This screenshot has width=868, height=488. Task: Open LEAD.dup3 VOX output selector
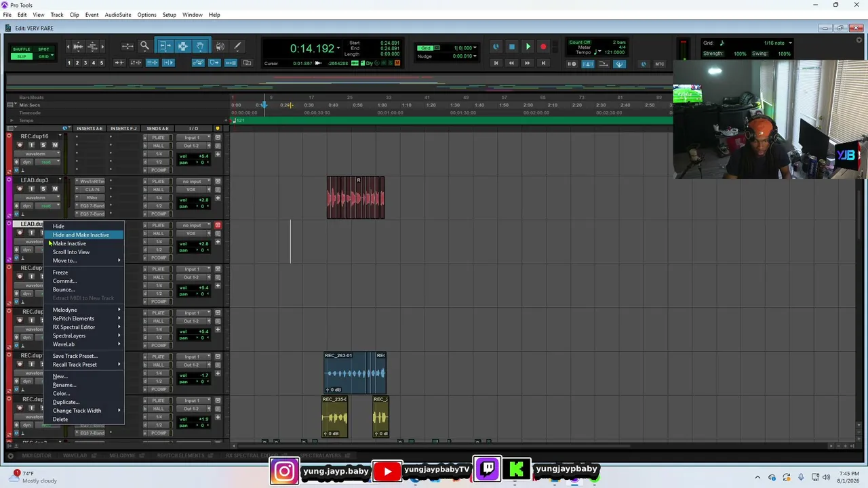click(x=193, y=190)
